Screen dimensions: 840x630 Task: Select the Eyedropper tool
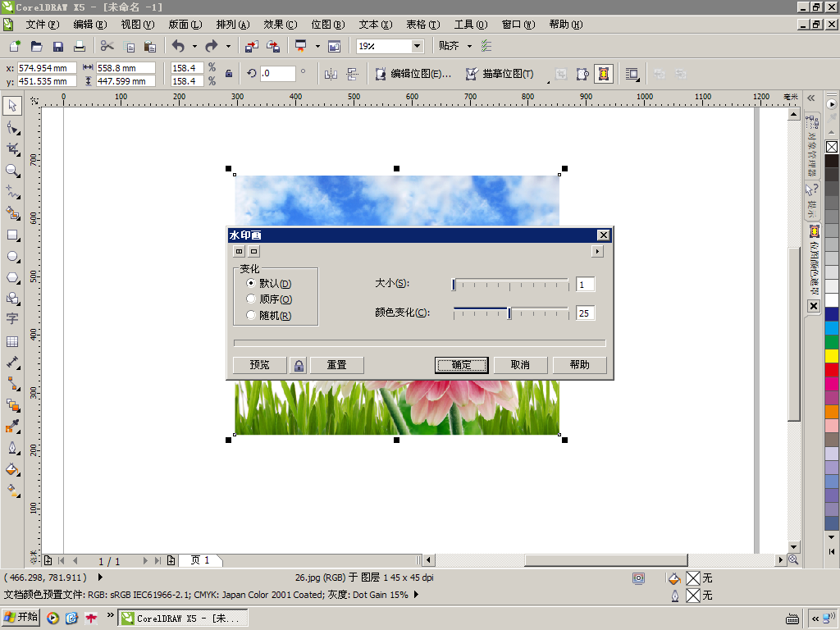pyautogui.click(x=12, y=427)
